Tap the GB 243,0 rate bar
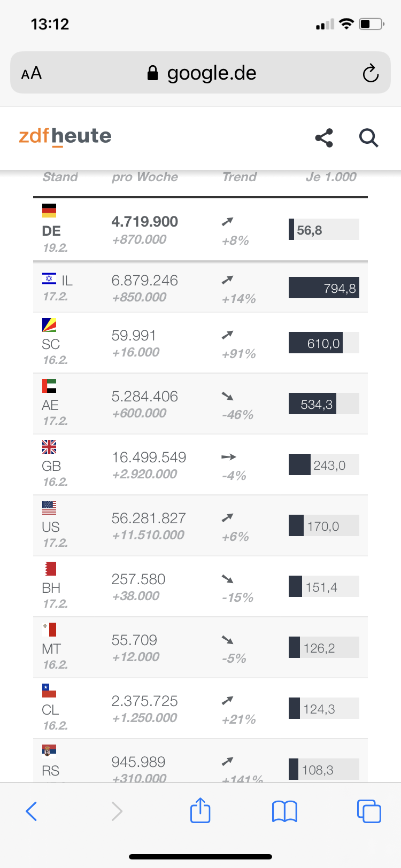 pyautogui.click(x=323, y=464)
